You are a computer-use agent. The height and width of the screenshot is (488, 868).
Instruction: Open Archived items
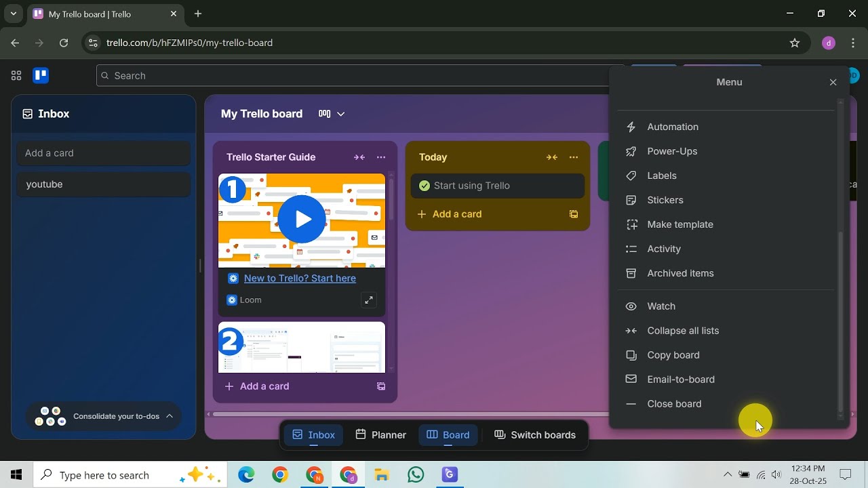click(x=726, y=273)
